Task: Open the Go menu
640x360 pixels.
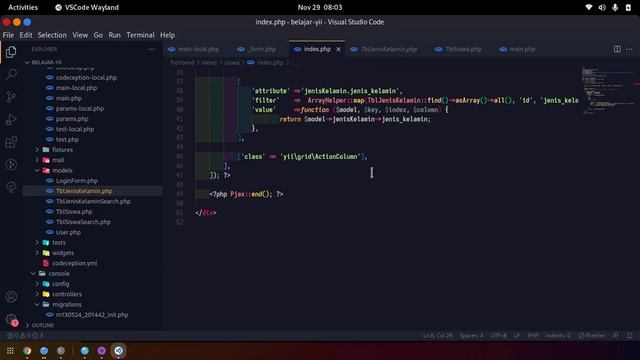Action: click(x=98, y=35)
